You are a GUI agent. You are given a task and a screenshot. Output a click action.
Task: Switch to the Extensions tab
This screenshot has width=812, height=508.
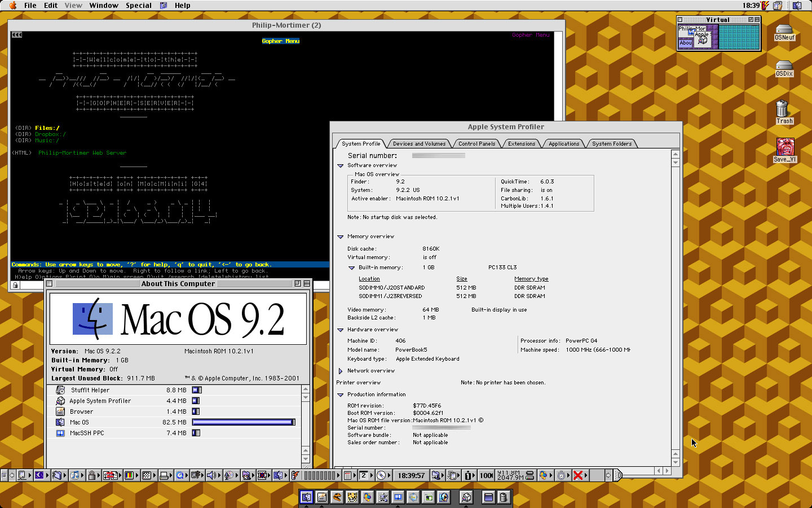[522, 143]
